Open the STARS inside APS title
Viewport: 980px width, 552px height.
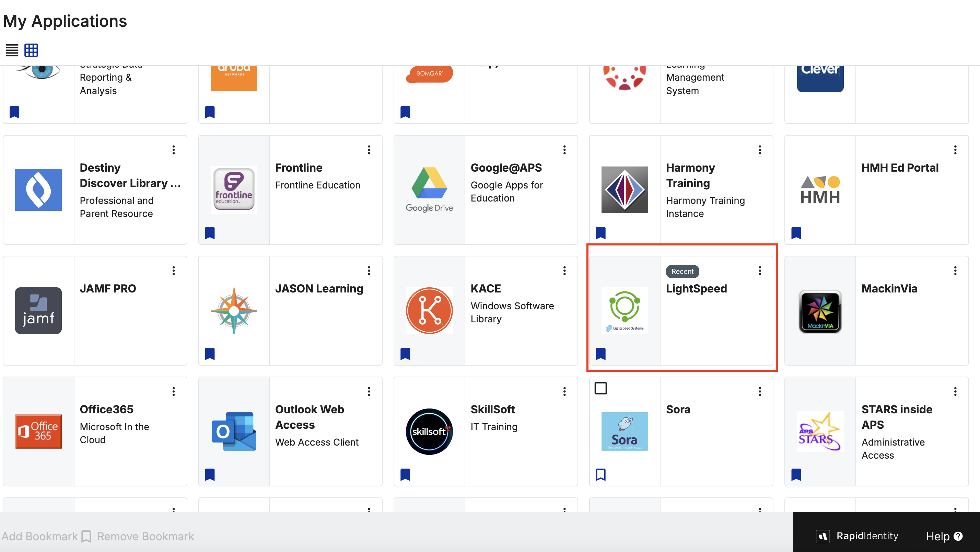(x=897, y=417)
